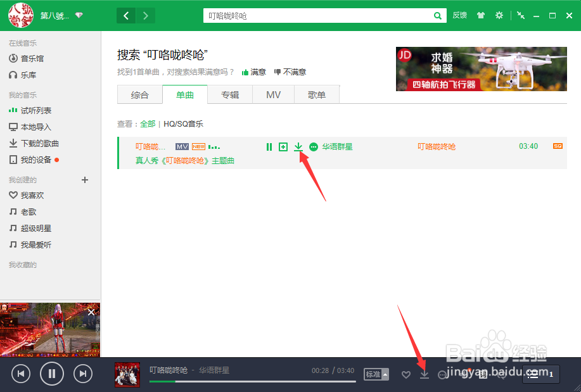The height and width of the screenshot is (392, 581).
Task: Open 本地导入 in the sidebar
Action: tap(30, 127)
